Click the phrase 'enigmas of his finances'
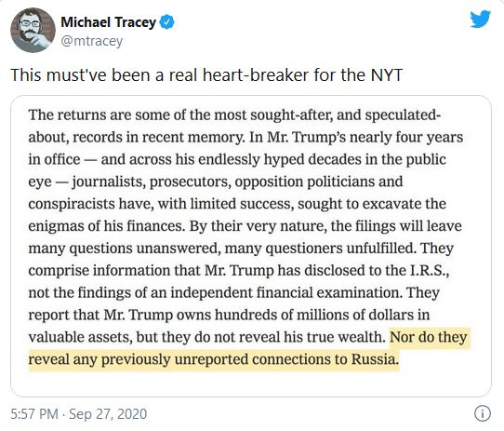The image size is (504, 431). point(106,226)
